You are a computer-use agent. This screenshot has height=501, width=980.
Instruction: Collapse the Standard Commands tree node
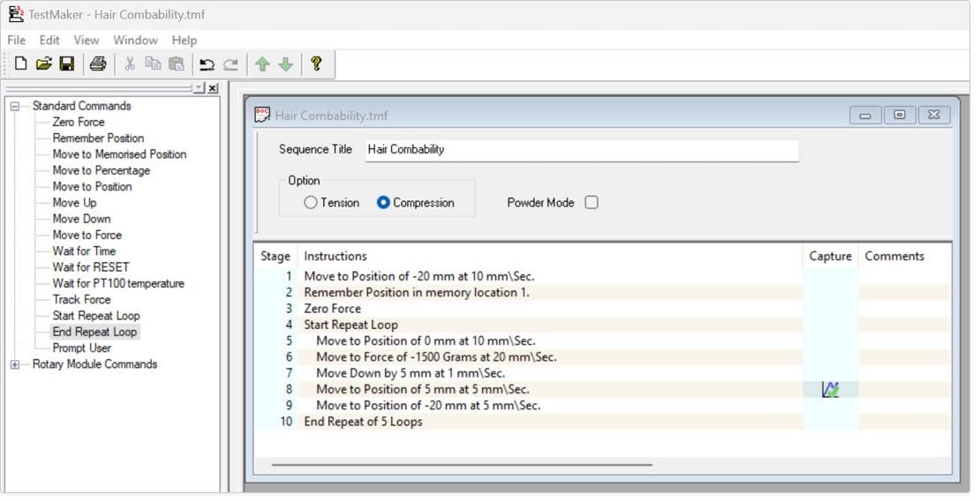click(x=15, y=106)
